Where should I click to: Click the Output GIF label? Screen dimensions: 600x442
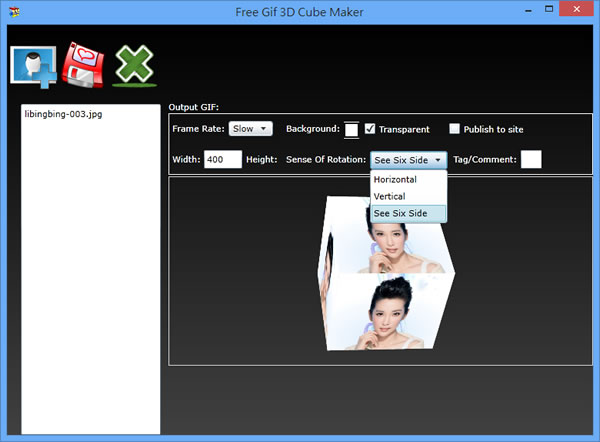194,107
